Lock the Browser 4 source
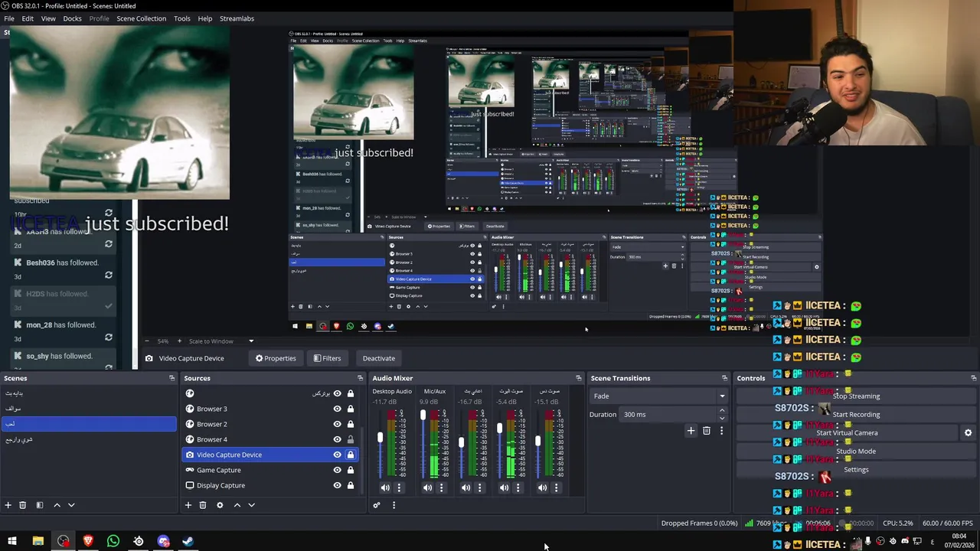 (351, 439)
